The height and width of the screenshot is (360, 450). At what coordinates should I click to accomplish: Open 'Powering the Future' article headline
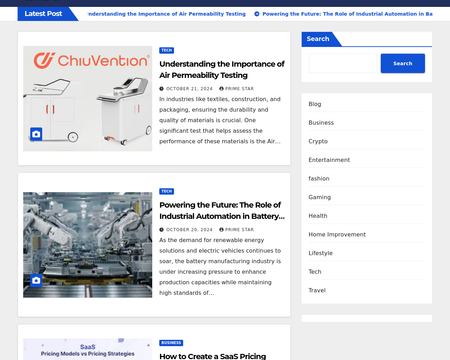tap(222, 210)
